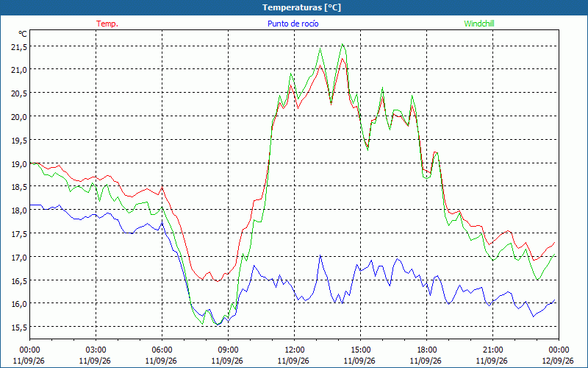
Task: Click the '17,0' y-axis value
Action: (x=19, y=257)
